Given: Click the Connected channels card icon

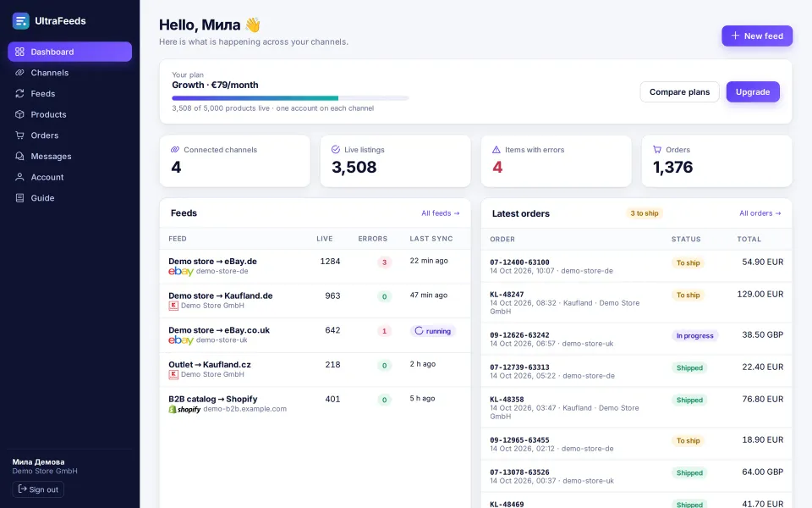Looking at the screenshot, I should click(175, 149).
